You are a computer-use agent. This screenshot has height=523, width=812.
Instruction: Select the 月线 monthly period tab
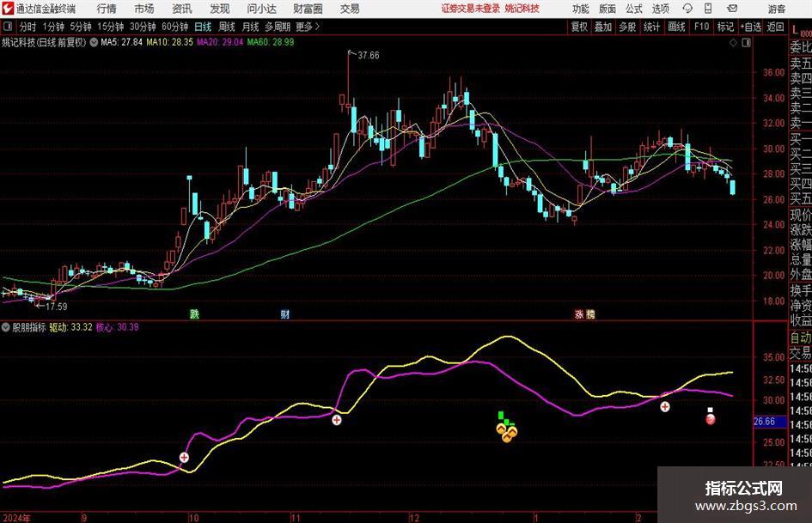pos(250,27)
